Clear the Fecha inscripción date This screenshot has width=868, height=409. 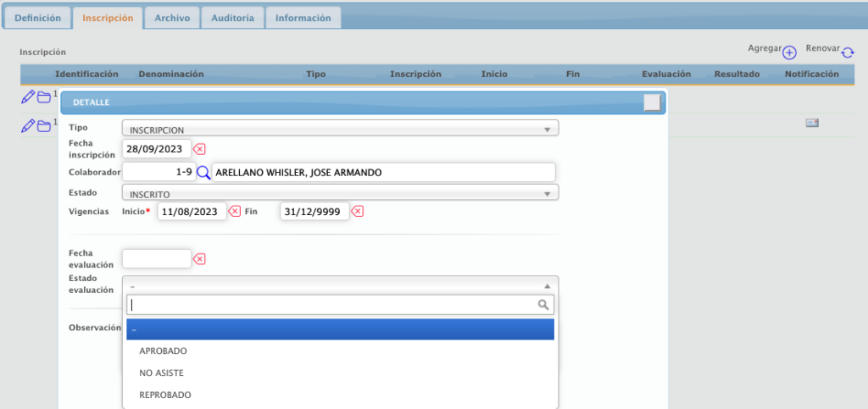pyautogui.click(x=199, y=149)
